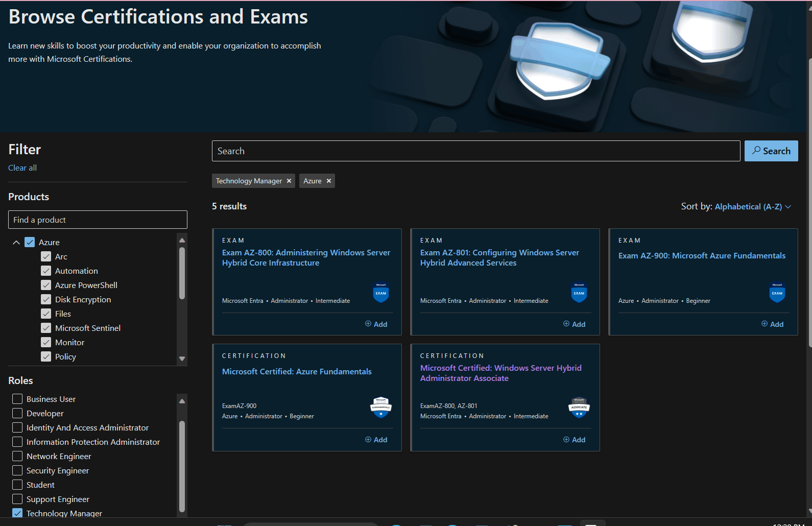This screenshot has height=526, width=812.
Task: Remove the Technology Manager filter tag
Action: (x=289, y=181)
